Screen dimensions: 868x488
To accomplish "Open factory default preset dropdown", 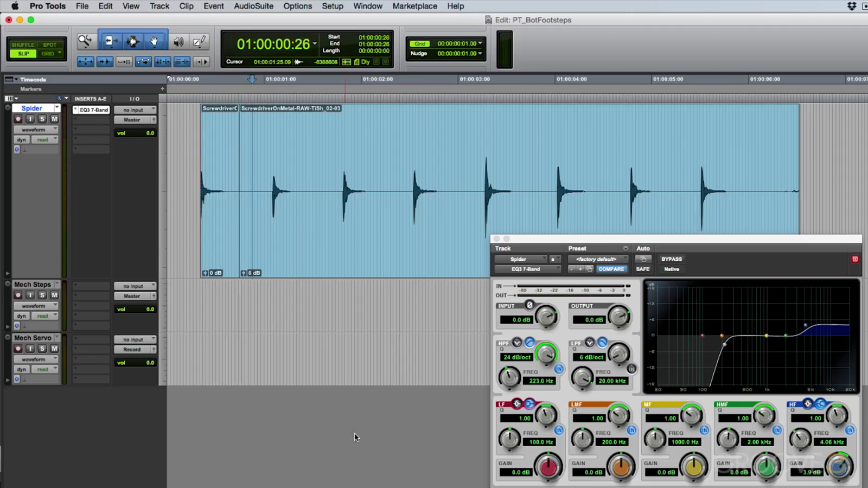I will click(598, 259).
